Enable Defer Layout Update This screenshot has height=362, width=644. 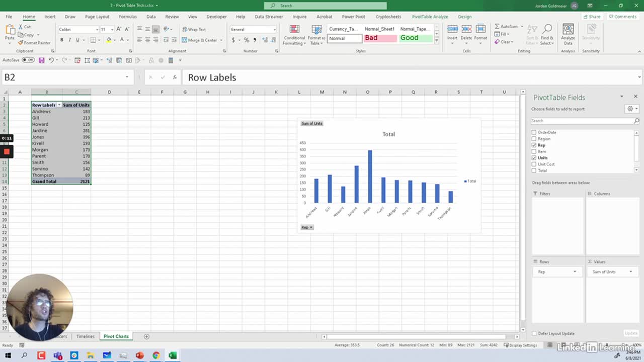pos(534,333)
